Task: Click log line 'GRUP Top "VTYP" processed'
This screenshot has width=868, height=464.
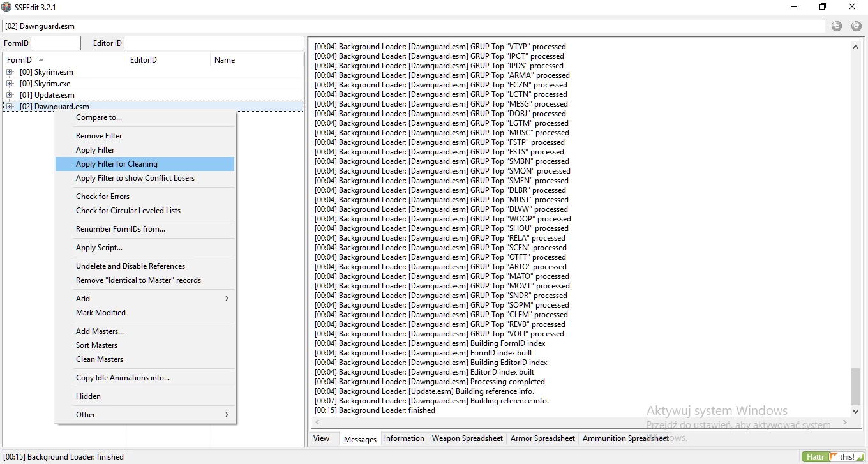Action: click(x=440, y=47)
